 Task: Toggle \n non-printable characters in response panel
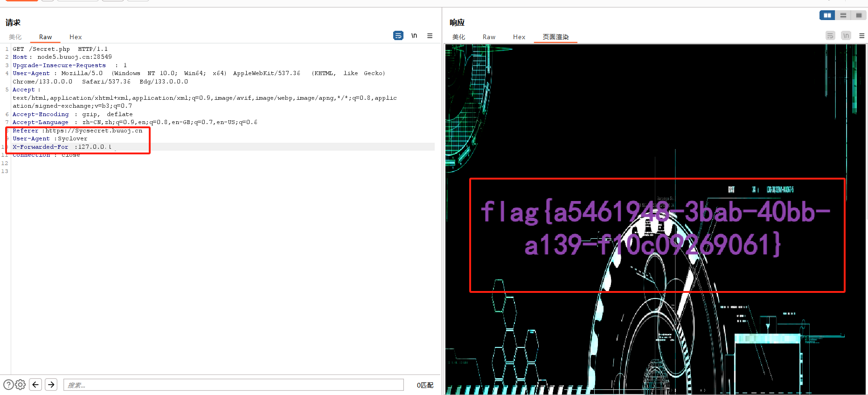point(846,35)
